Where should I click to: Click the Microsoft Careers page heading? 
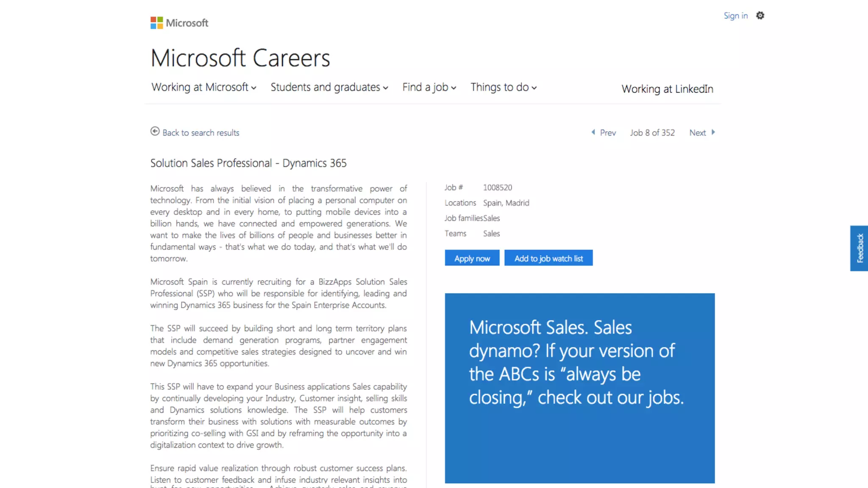240,58
